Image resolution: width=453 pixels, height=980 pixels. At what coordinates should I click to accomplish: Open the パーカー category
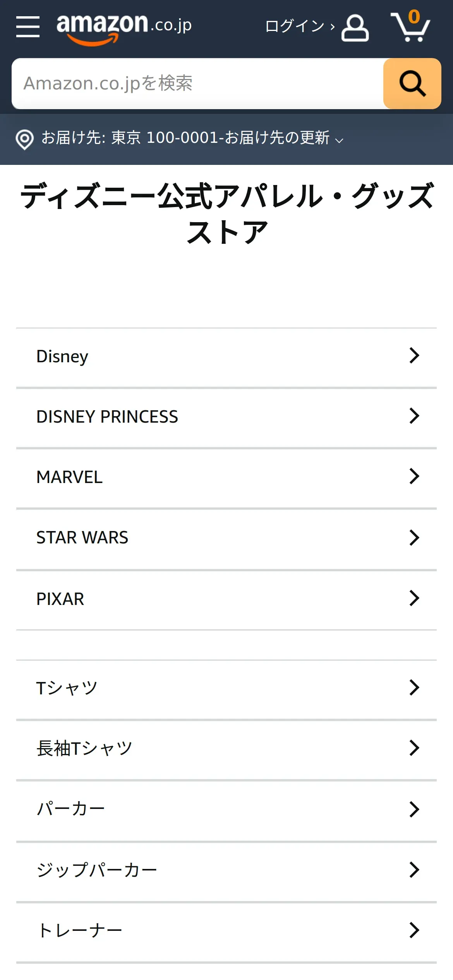coord(226,809)
